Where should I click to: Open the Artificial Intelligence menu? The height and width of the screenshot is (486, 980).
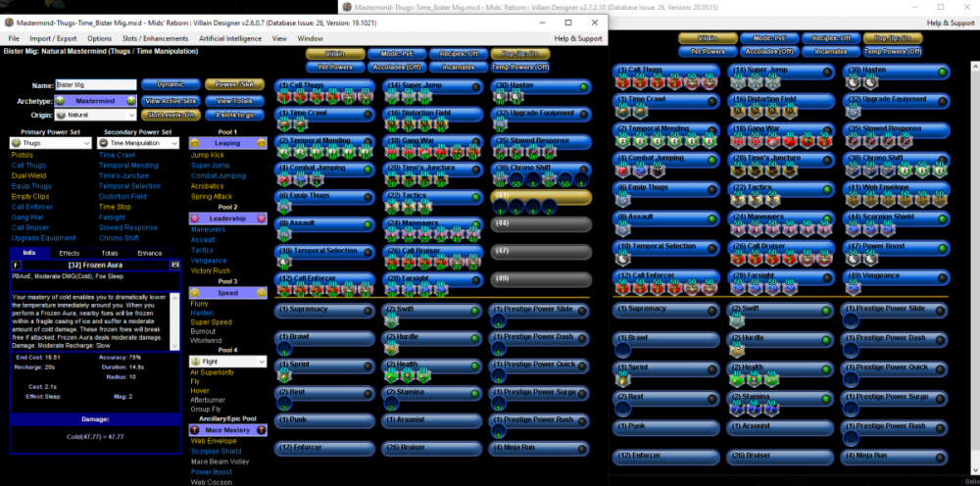230,38
